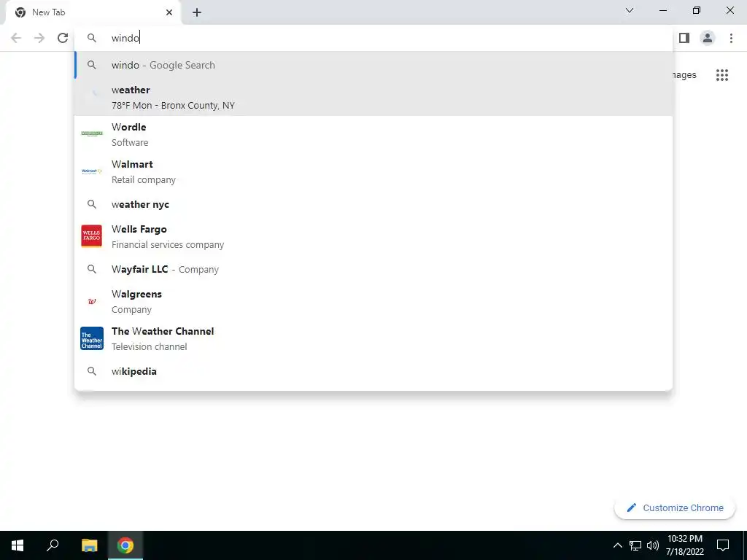Open the tab search chevron
747x560 pixels.
(x=630, y=10)
